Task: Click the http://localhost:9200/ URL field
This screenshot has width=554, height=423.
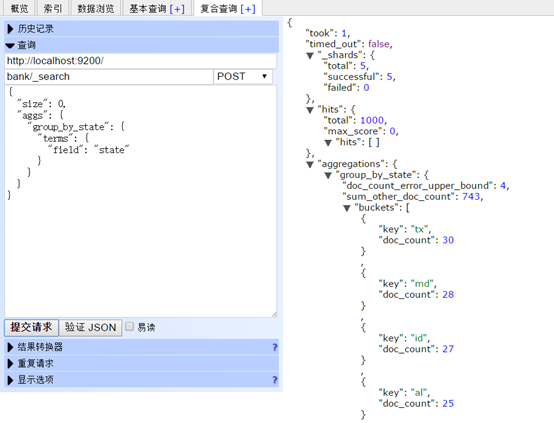Action: 140,61
